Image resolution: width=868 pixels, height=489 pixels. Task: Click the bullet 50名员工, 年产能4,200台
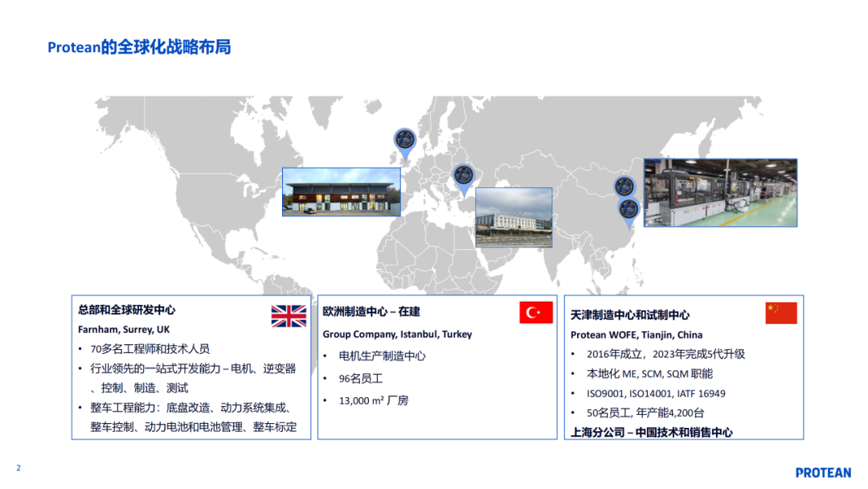[x=645, y=413]
